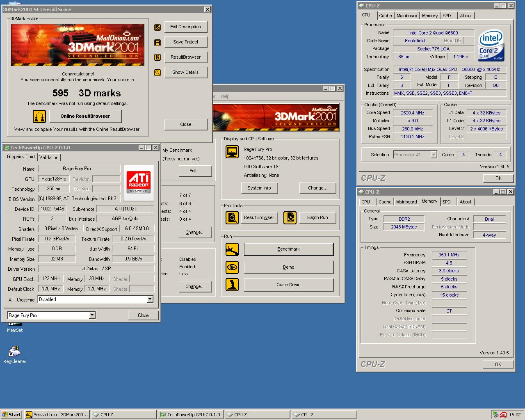
Task: Select the TechPowerUp GPU-Z taskbar button
Action: 190,415
